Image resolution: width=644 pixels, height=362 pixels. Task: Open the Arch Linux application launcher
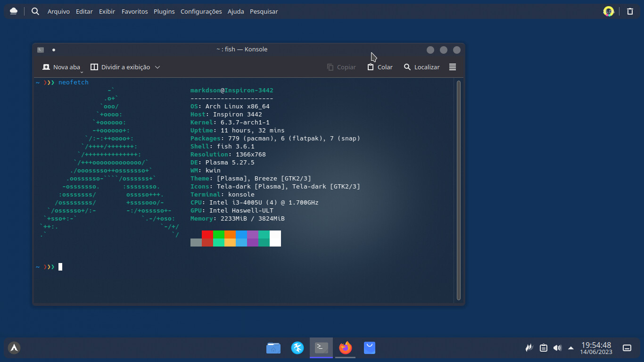[x=14, y=348]
